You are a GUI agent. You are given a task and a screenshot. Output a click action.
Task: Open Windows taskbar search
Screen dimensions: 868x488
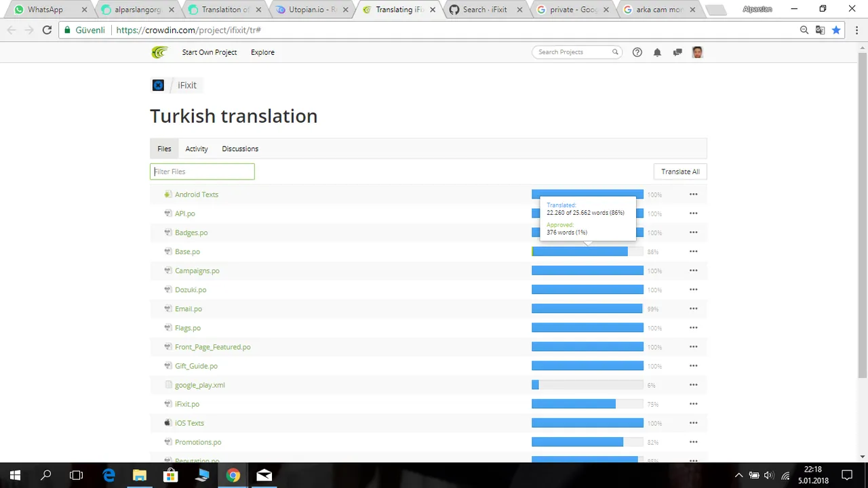46,475
